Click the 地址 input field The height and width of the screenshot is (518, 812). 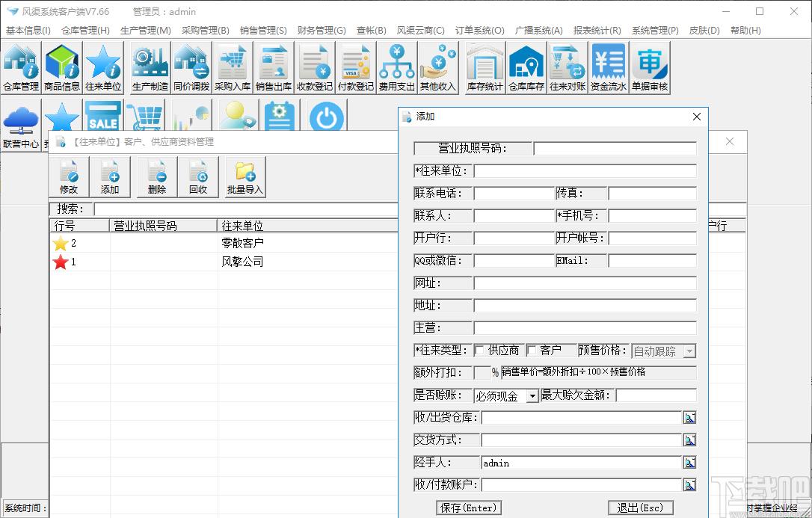pos(585,305)
